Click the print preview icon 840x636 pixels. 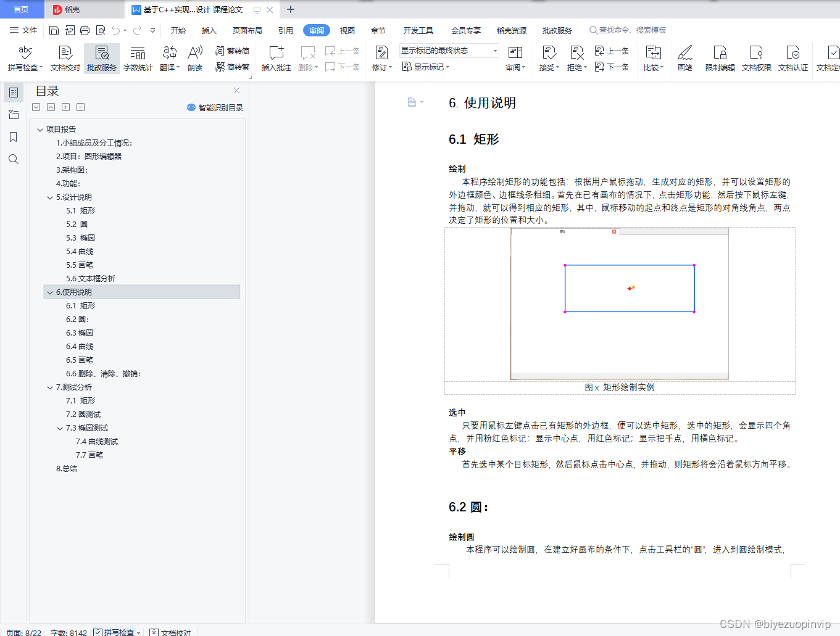click(101, 30)
